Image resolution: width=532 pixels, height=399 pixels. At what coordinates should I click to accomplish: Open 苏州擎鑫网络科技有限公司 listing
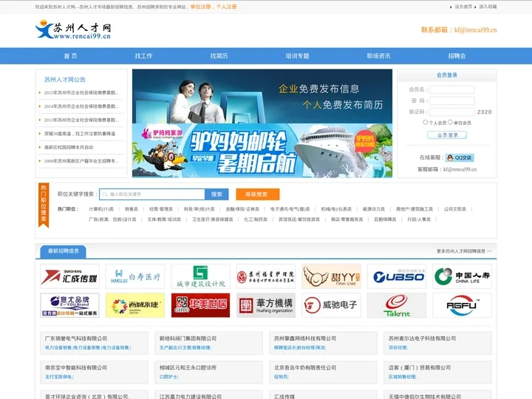click(305, 338)
